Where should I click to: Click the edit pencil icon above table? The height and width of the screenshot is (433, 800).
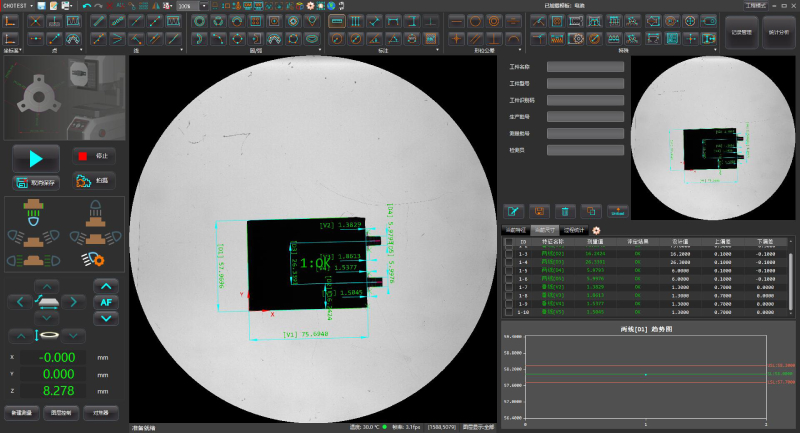tap(513, 211)
